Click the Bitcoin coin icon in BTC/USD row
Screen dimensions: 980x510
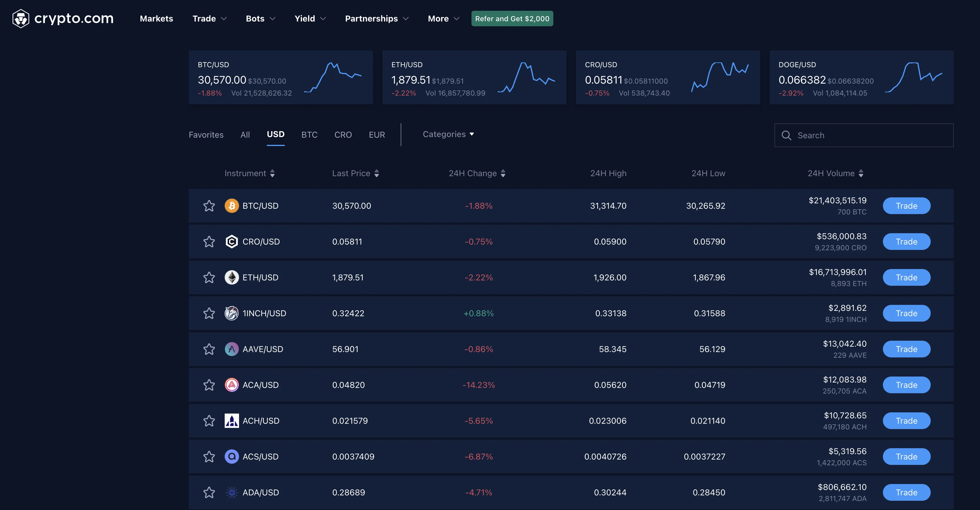pos(231,206)
